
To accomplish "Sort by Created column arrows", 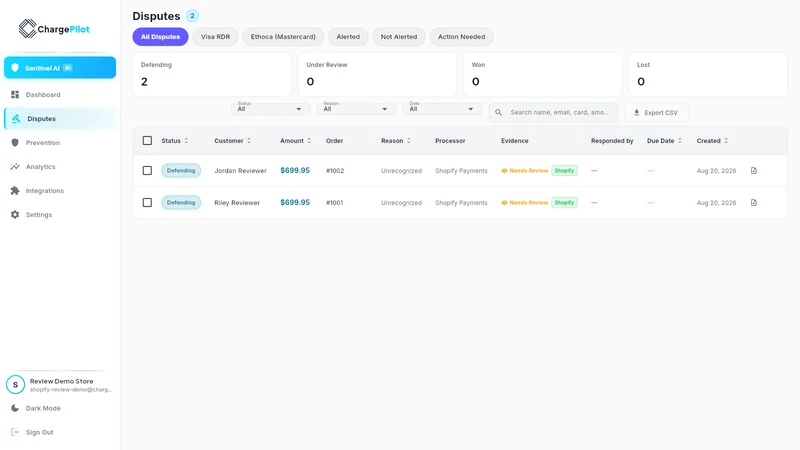I will point(726,140).
